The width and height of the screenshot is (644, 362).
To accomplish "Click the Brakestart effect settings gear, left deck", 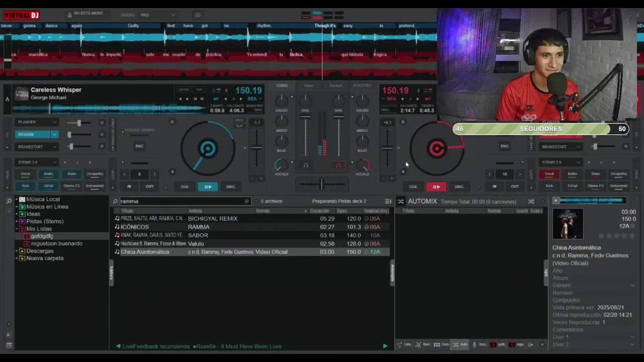I will coord(102,146).
